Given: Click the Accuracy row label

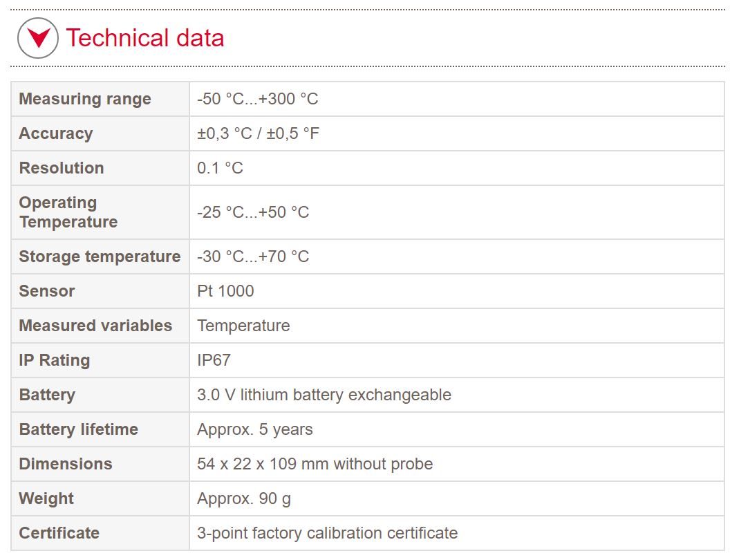Looking at the screenshot, I should coord(55,133).
